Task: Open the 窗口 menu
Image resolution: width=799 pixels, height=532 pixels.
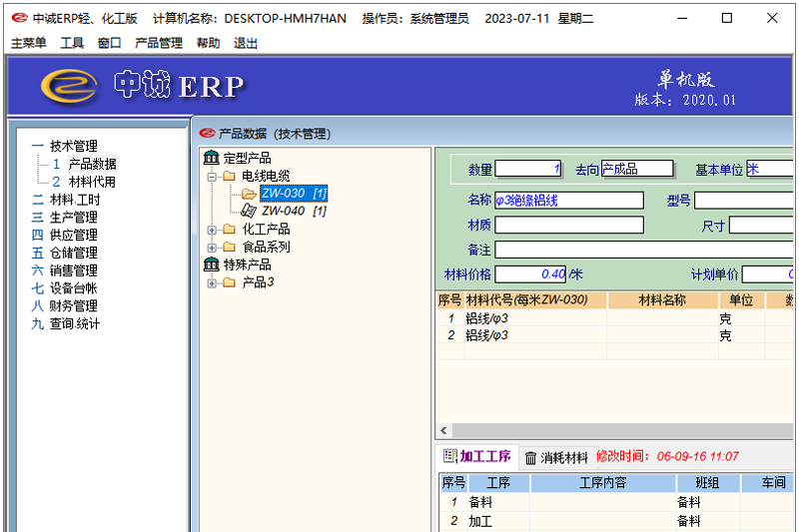Action: [110, 43]
